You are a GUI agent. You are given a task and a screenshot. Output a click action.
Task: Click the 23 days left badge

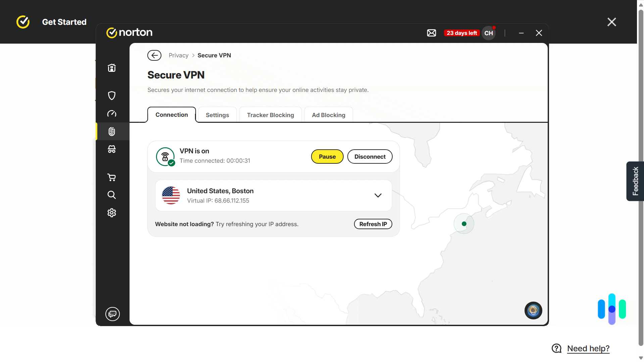[x=461, y=33]
